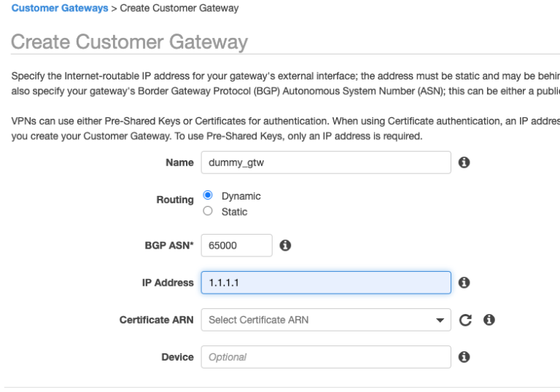Refresh the Certificate ARN list

(464, 320)
